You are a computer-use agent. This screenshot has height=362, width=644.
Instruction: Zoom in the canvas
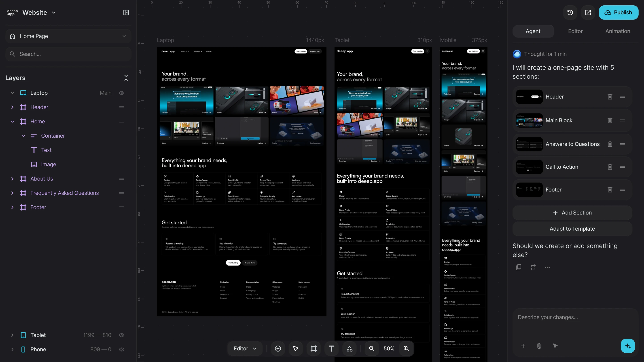point(406,349)
